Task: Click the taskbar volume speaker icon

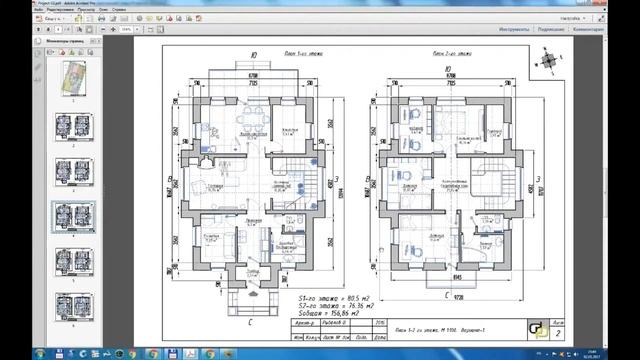Action: (576, 354)
